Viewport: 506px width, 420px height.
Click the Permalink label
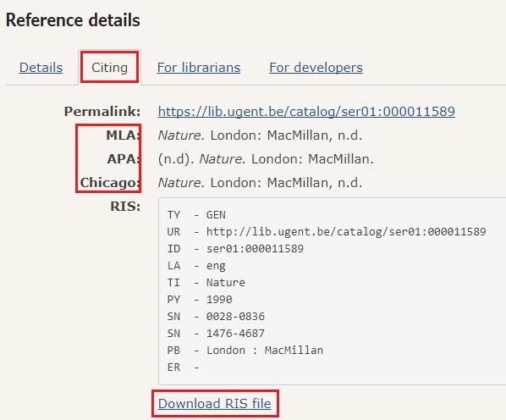[x=102, y=112]
